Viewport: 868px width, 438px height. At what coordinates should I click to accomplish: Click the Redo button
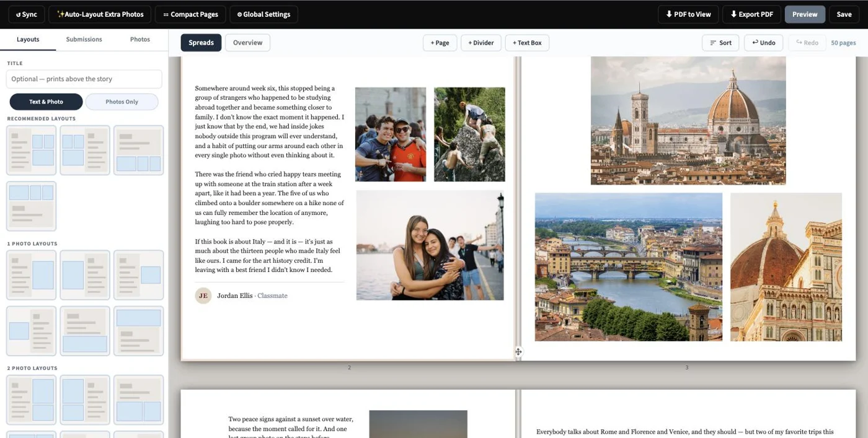click(x=807, y=43)
